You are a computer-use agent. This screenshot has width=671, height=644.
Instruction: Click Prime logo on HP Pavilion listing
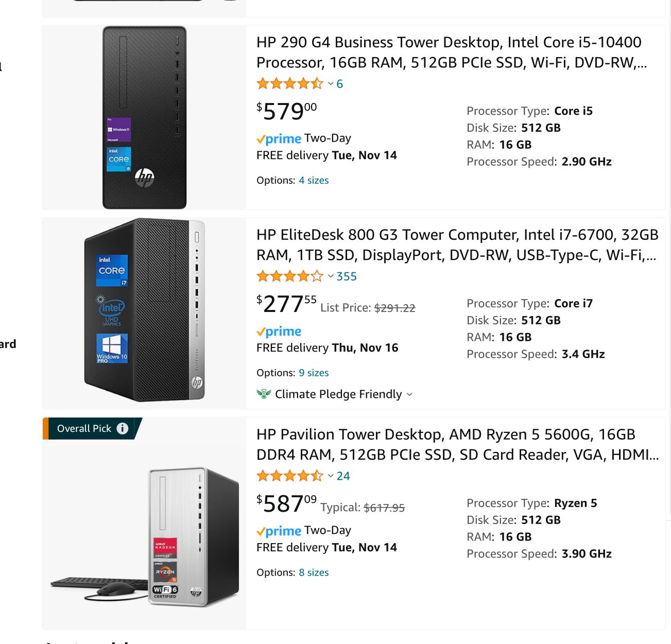click(279, 531)
